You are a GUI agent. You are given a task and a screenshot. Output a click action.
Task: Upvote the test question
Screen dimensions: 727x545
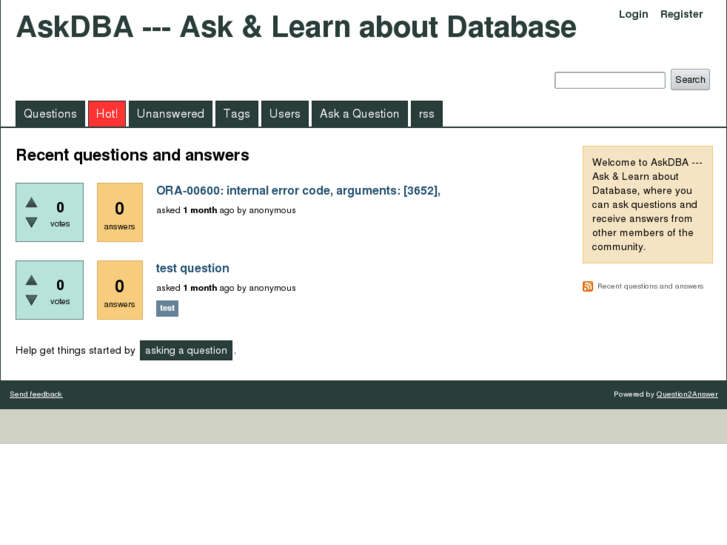point(31,280)
